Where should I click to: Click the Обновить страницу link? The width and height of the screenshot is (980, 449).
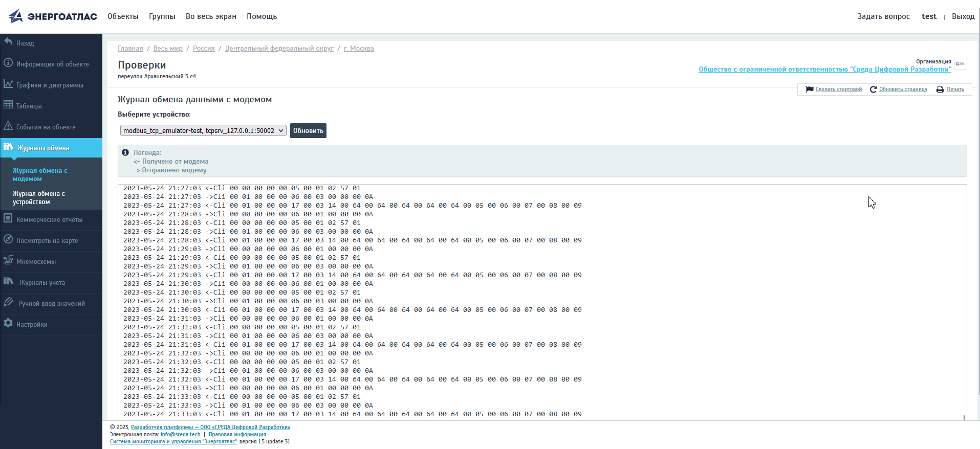pyautogui.click(x=903, y=89)
